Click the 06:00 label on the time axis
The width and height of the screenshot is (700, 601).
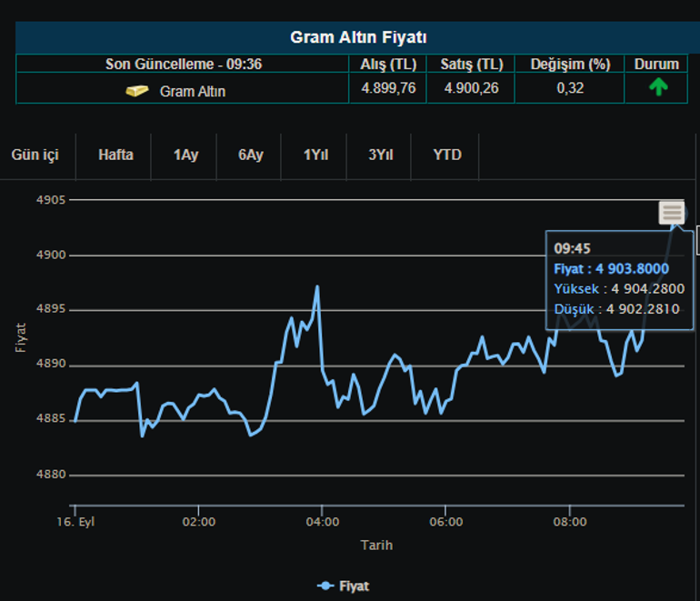[x=446, y=522]
